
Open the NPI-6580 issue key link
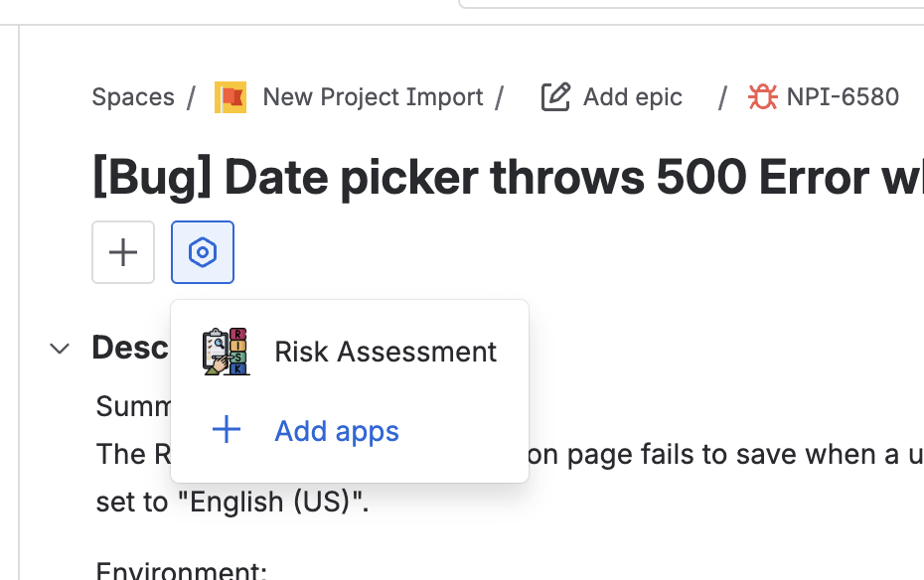tap(843, 97)
